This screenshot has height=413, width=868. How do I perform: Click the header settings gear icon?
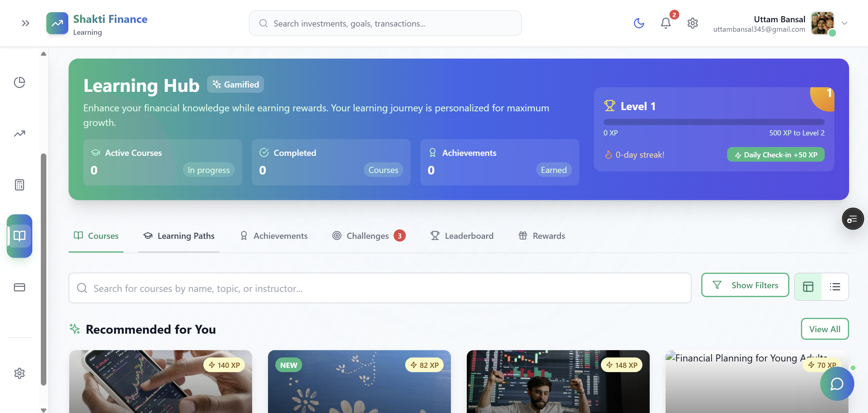[692, 23]
